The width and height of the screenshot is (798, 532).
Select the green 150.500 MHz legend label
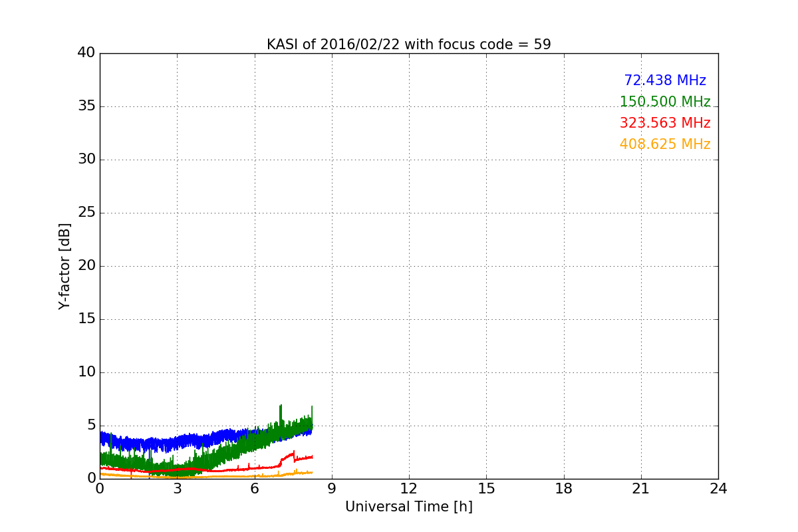tap(665, 102)
